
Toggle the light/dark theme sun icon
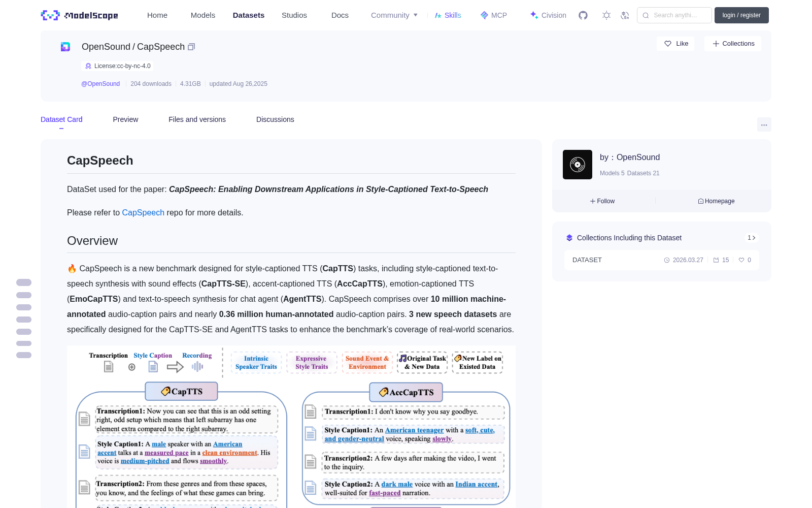tap(606, 15)
